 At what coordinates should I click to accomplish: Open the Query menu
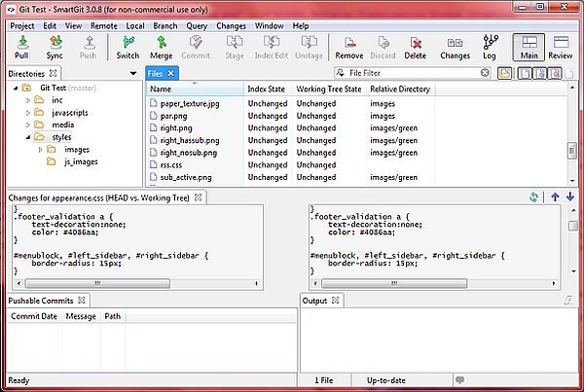(x=197, y=25)
